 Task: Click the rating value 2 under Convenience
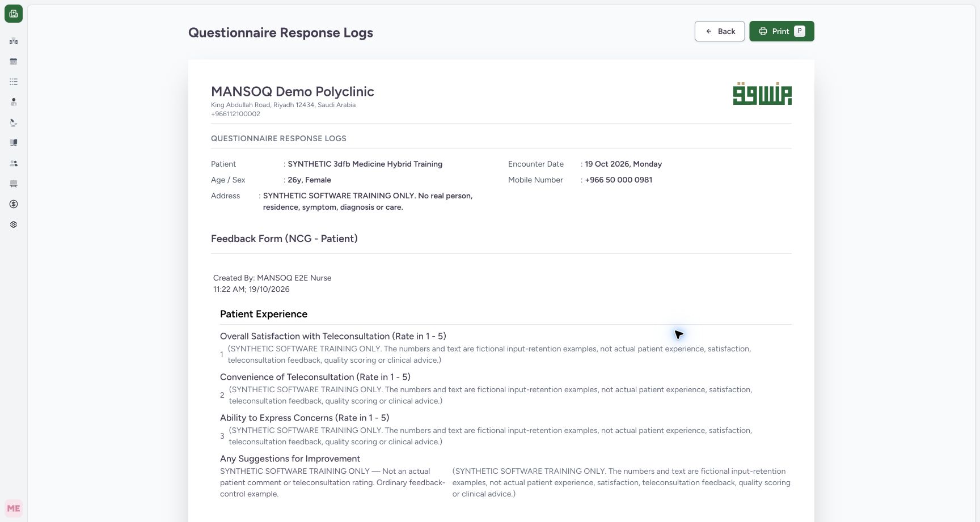point(222,395)
